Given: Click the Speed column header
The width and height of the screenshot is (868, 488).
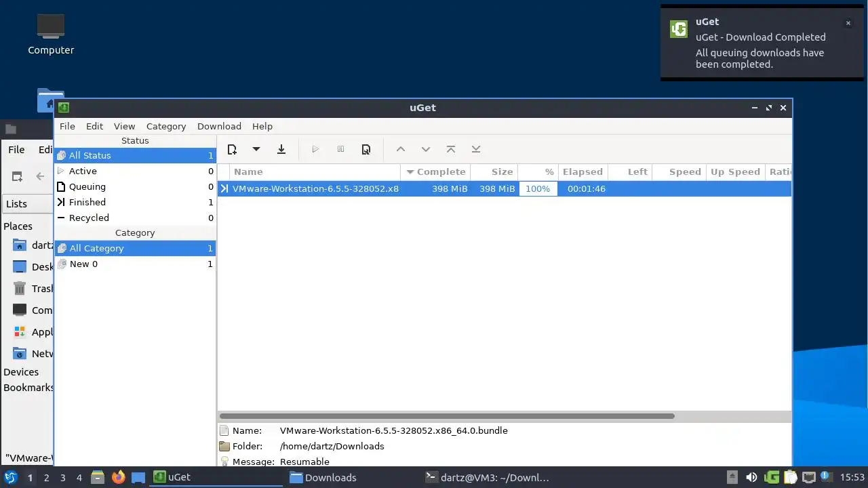Looking at the screenshot, I should pyautogui.click(x=679, y=171).
